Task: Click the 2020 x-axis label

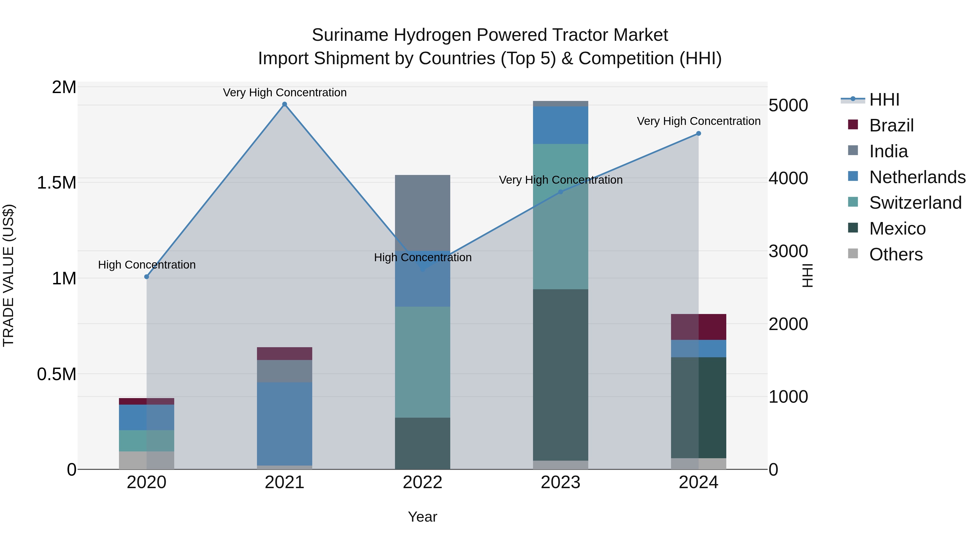Action: [146, 482]
